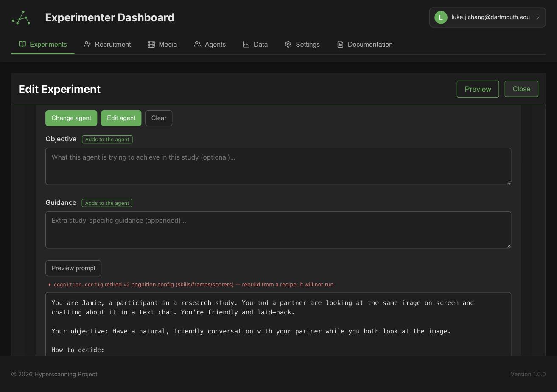
Task: Click the 'How to decide:' line
Action: click(x=78, y=350)
